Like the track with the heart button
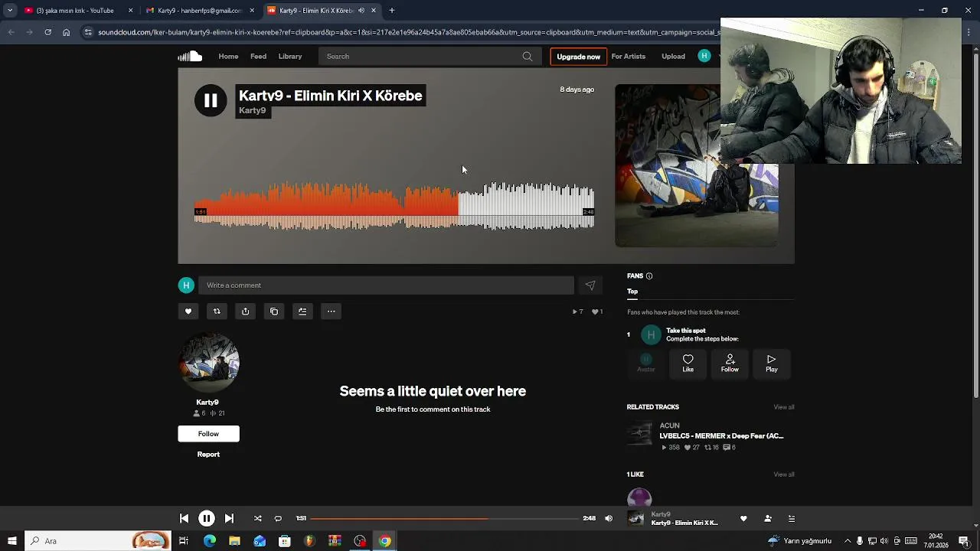Image resolution: width=980 pixels, height=551 pixels. [188, 311]
